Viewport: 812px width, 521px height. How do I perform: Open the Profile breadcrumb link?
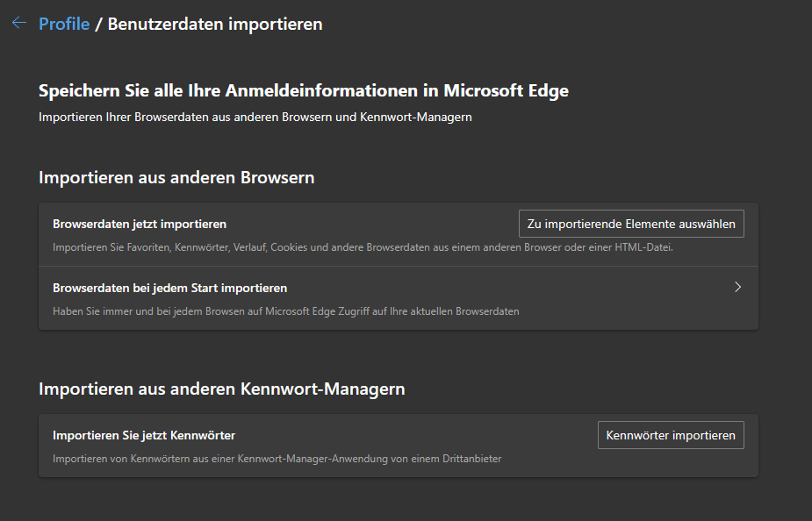click(64, 24)
